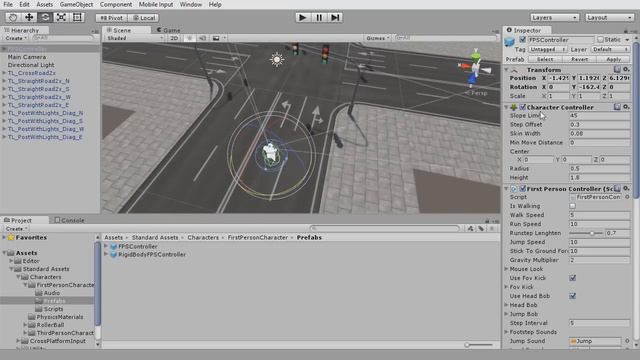This screenshot has height=360, width=640.
Task: Select the Rotate tool
Action: [45, 18]
